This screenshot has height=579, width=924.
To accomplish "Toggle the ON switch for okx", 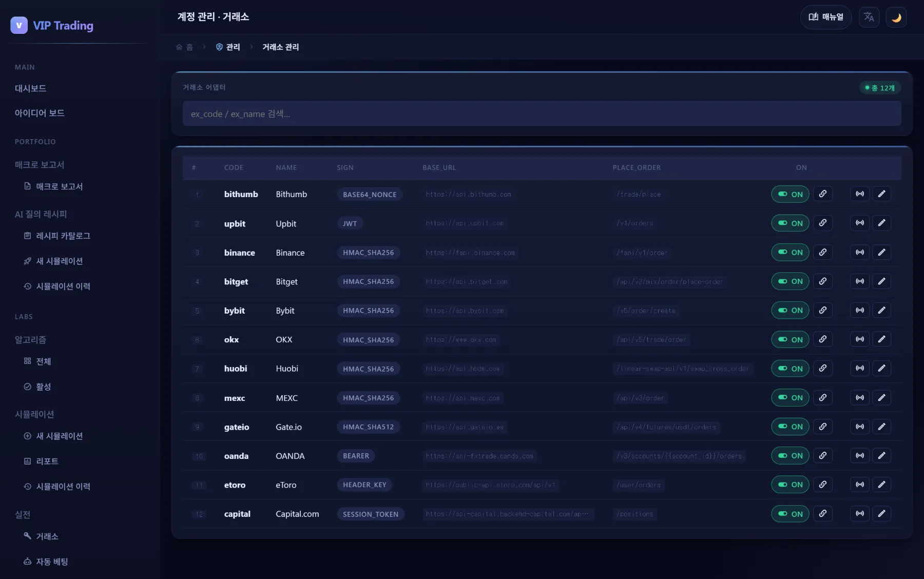I will 790,339.
